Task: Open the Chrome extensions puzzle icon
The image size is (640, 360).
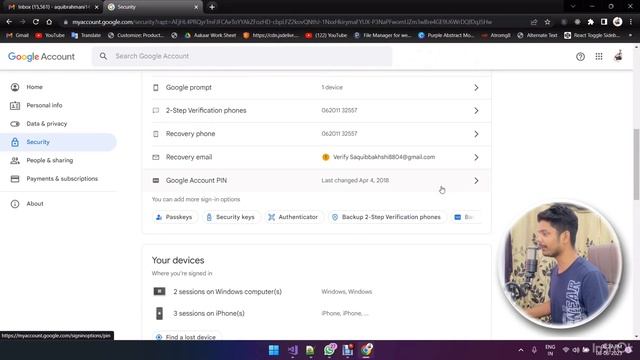Action: (590, 22)
